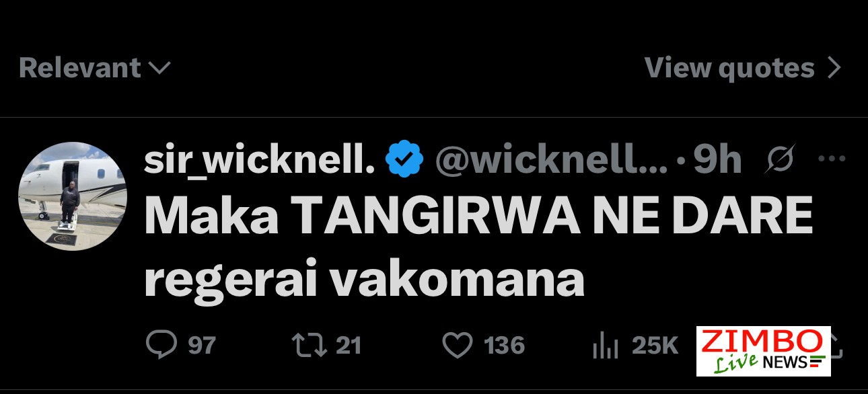Tap the repost arrows icon
Screen dimensions: 868x394
(x=310, y=346)
